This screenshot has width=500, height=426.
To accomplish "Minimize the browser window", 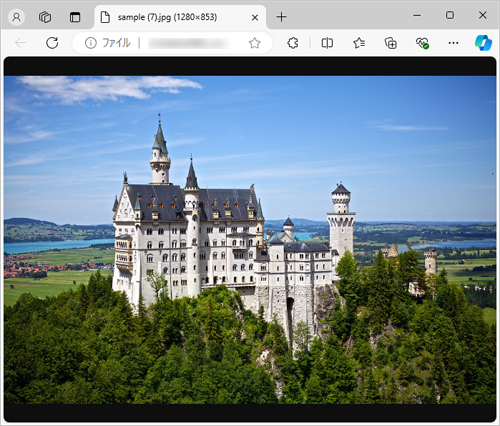I will (x=417, y=15).
